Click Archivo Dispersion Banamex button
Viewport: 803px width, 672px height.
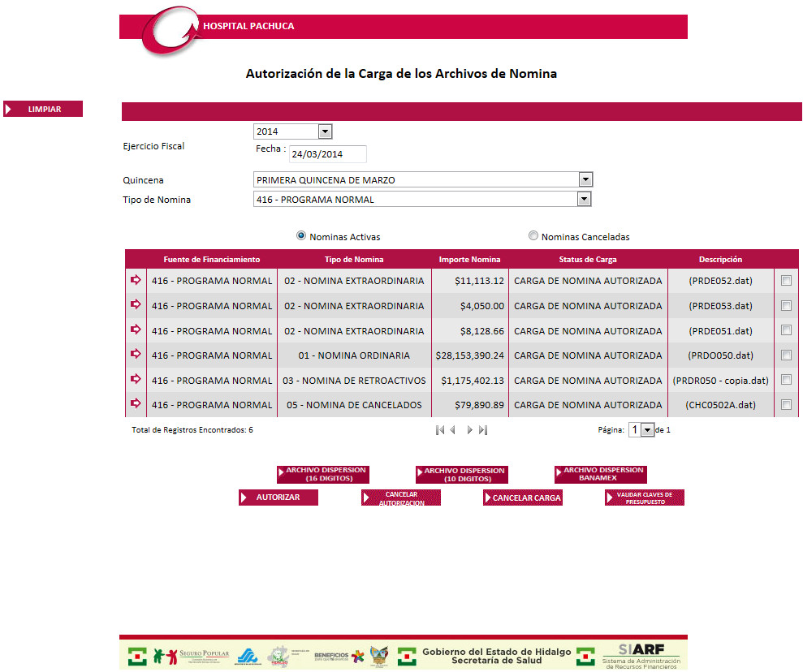click(x=601, y=474)
